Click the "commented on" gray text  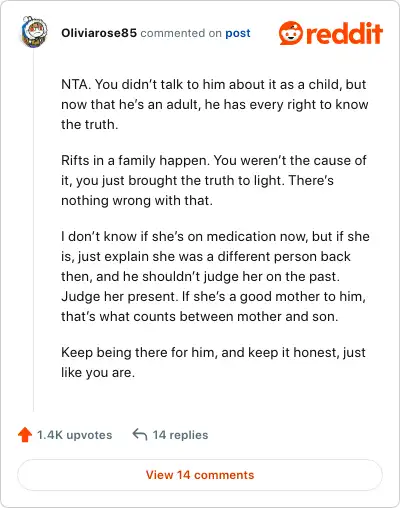point(181,33)
